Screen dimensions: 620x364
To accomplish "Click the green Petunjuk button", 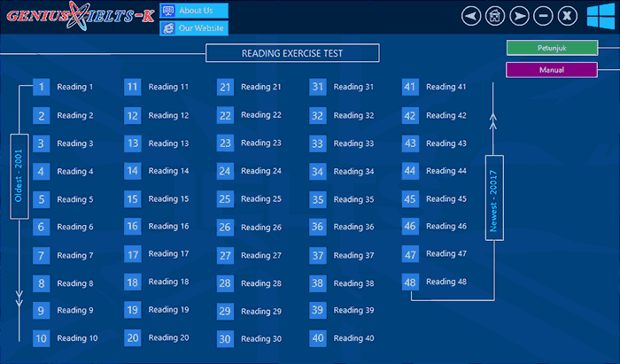I will (551, 48).
